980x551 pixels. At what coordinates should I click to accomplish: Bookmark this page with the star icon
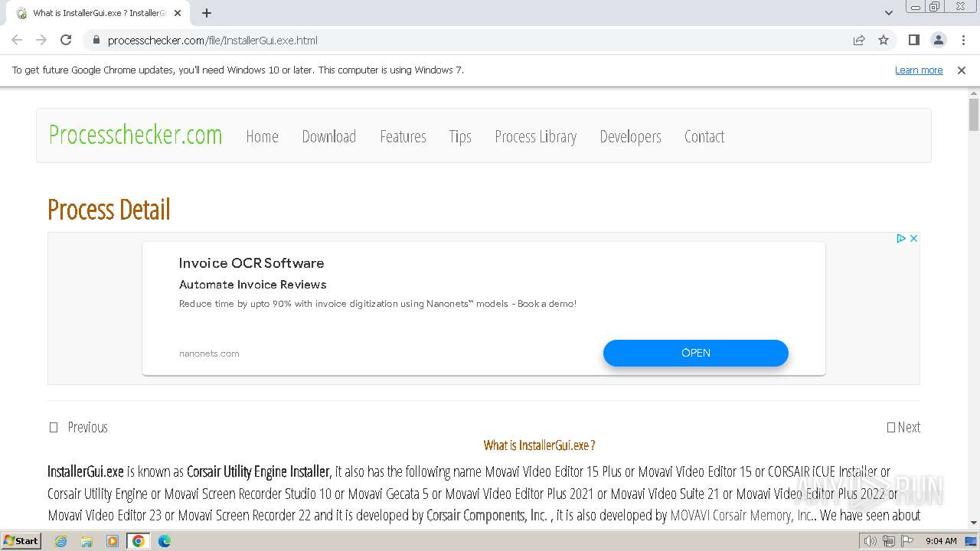(x=884, y=40)
